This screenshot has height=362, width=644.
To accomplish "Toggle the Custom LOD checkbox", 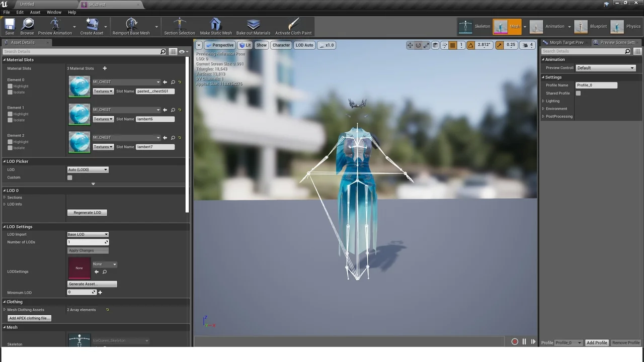I will [69, 177].
